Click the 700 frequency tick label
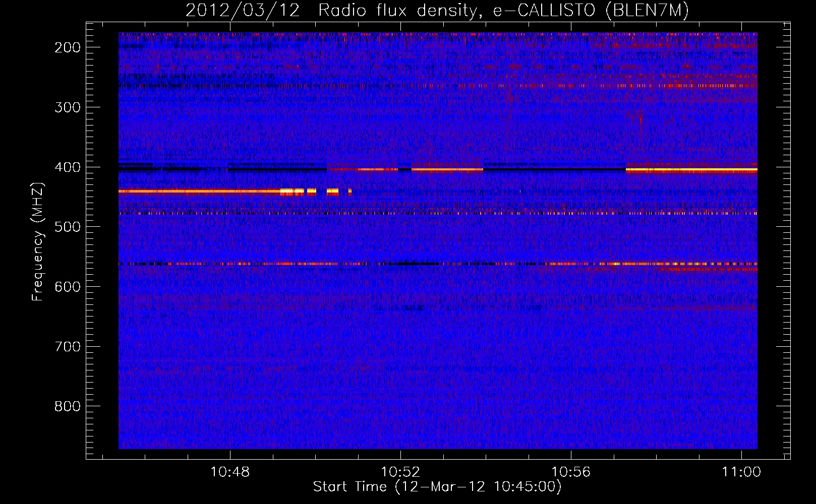The height and width of the screenshot is (504, 816). 68,347
